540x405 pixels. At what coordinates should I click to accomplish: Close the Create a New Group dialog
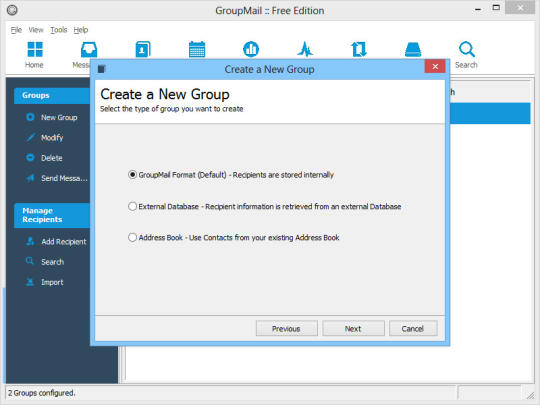(x=435, y=66)
